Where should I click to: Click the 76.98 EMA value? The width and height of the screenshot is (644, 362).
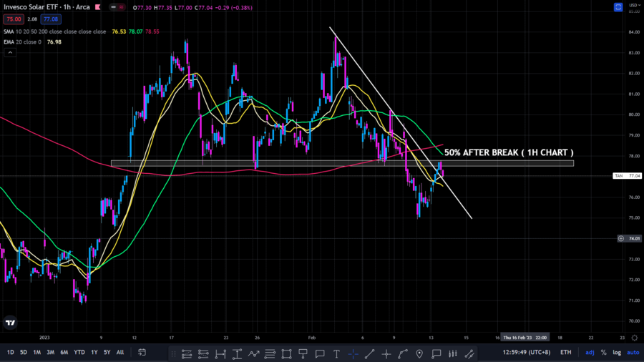click(x=54, y=42)
